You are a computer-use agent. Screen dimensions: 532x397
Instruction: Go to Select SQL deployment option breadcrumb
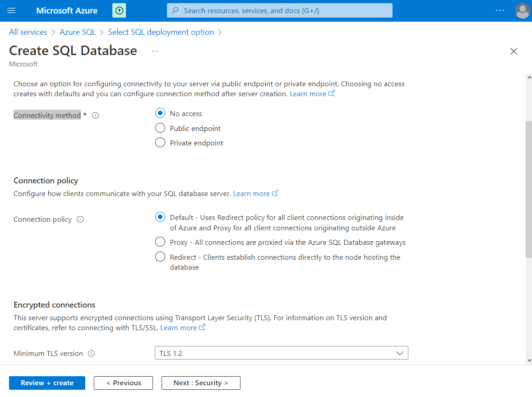[161, 32]
